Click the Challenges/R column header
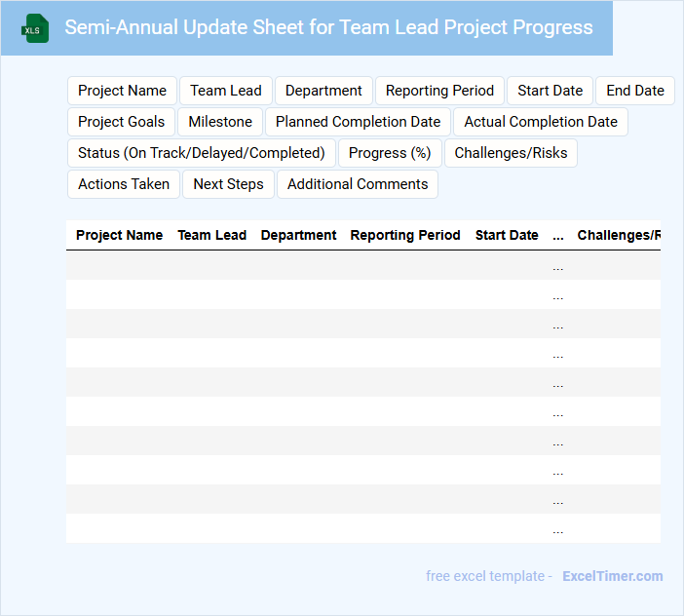The width and height of the screenshot is (684, 616). click(x=619, y=235)
